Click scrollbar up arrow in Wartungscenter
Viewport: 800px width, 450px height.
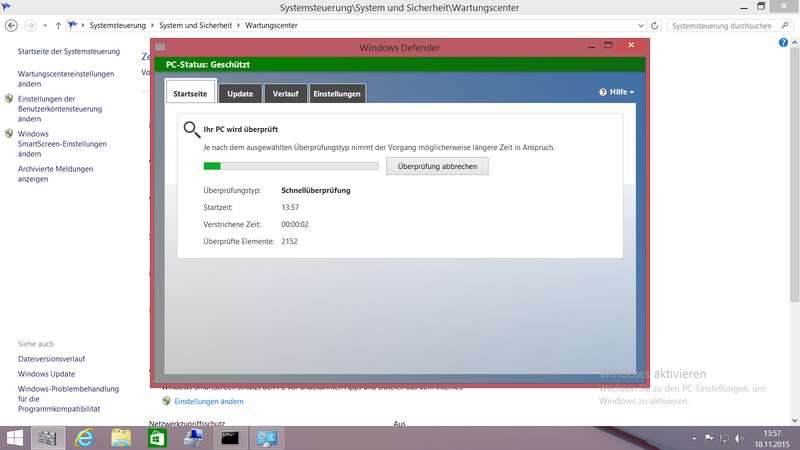click(794, 43)
